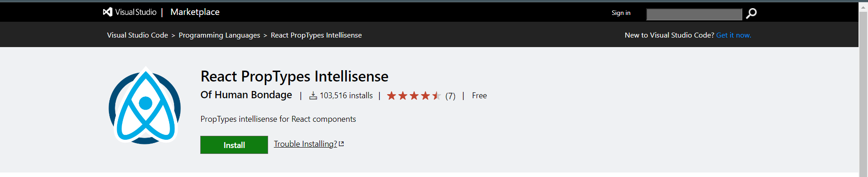Click the Visual Studio logo icon

[108, 12]
